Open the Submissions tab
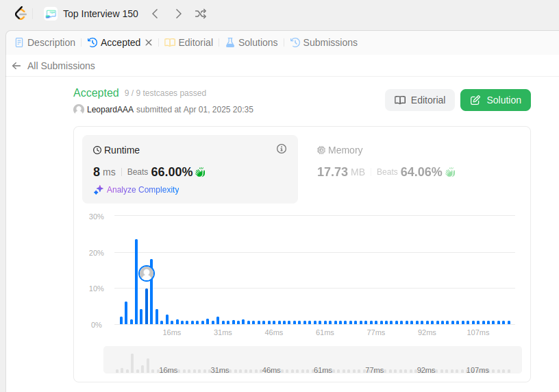 [x=324, y=42]
